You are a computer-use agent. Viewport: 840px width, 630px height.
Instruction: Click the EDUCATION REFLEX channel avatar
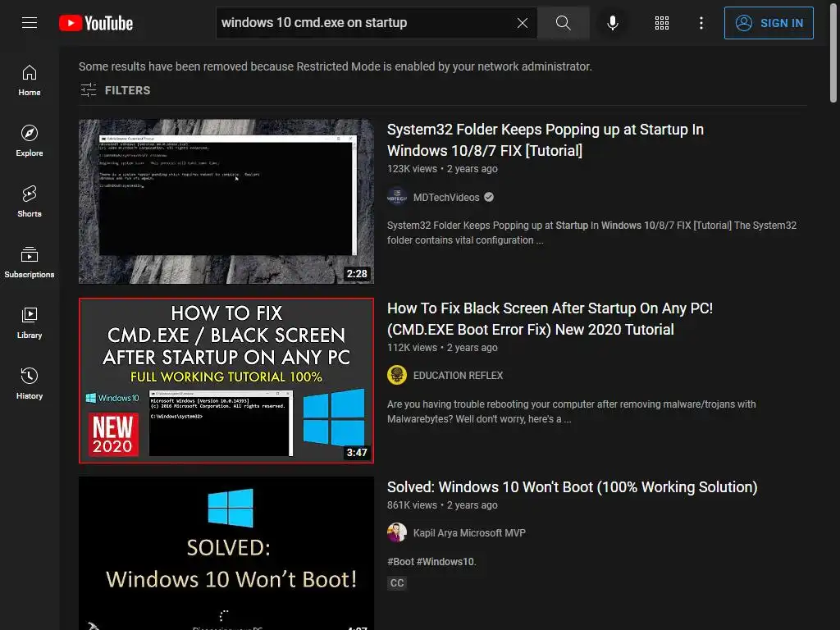[397, 376]
